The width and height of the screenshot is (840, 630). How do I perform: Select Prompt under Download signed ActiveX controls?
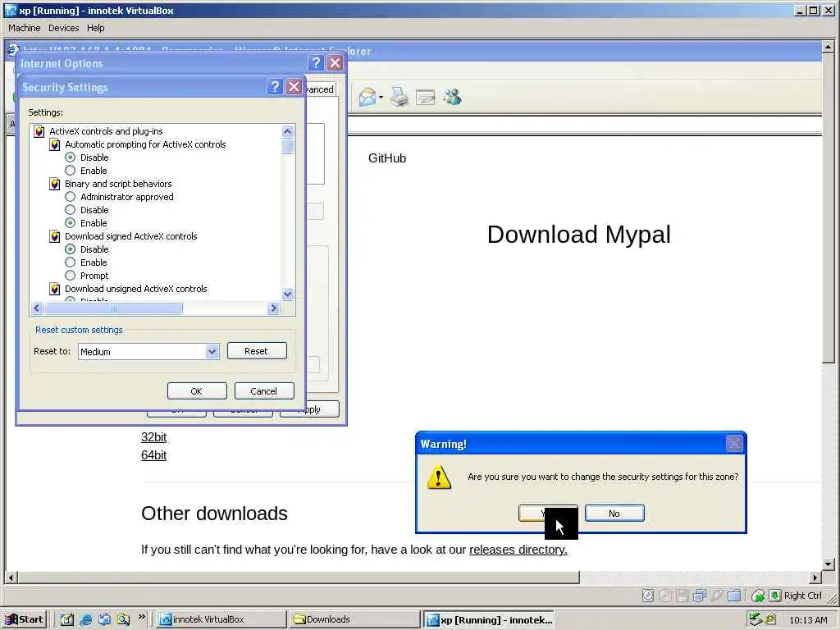click(x=71, y=276)
